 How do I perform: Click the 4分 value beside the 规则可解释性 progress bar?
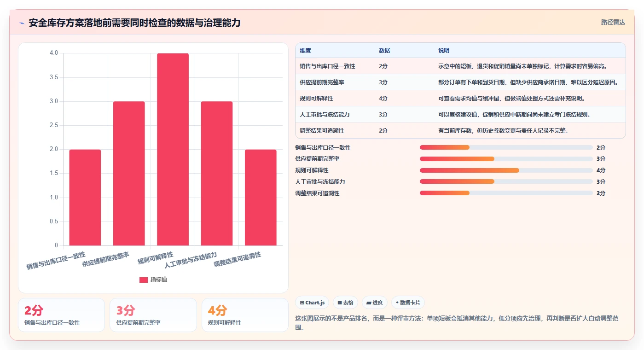(601, 170)
